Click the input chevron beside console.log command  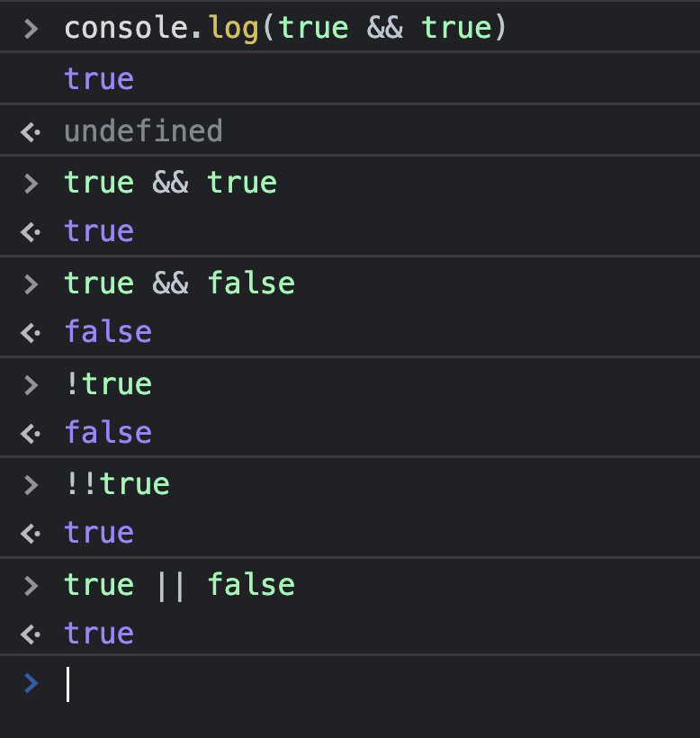[x=31, y=28]
